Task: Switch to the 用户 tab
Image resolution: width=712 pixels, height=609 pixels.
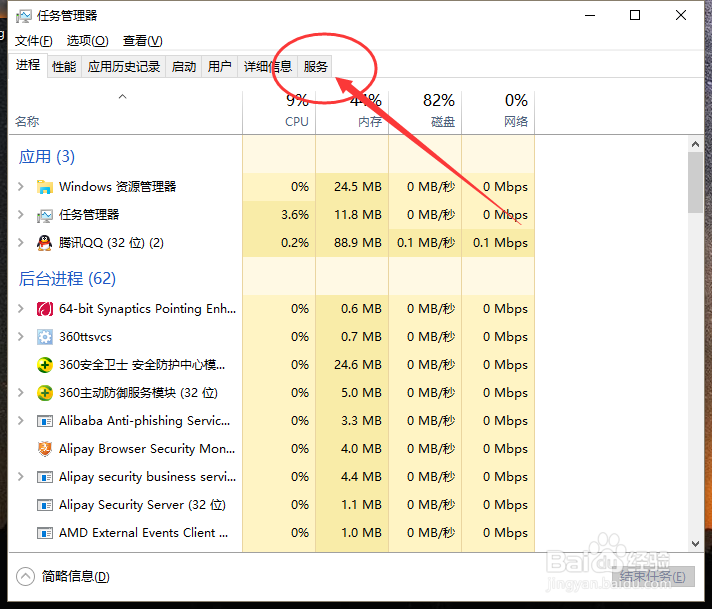Action: coord(220,67)
